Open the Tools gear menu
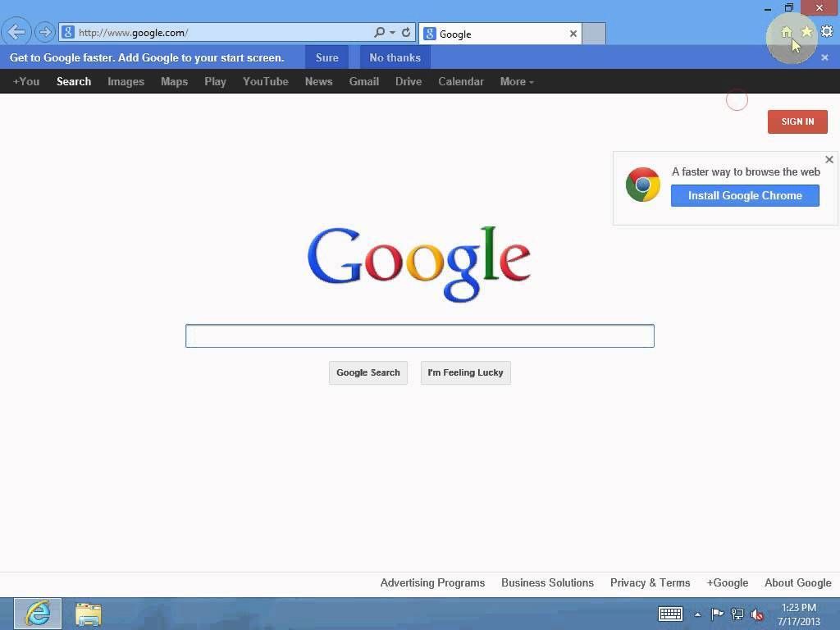The width and height of the screenshot is (840, 630). tap(827, 32)
